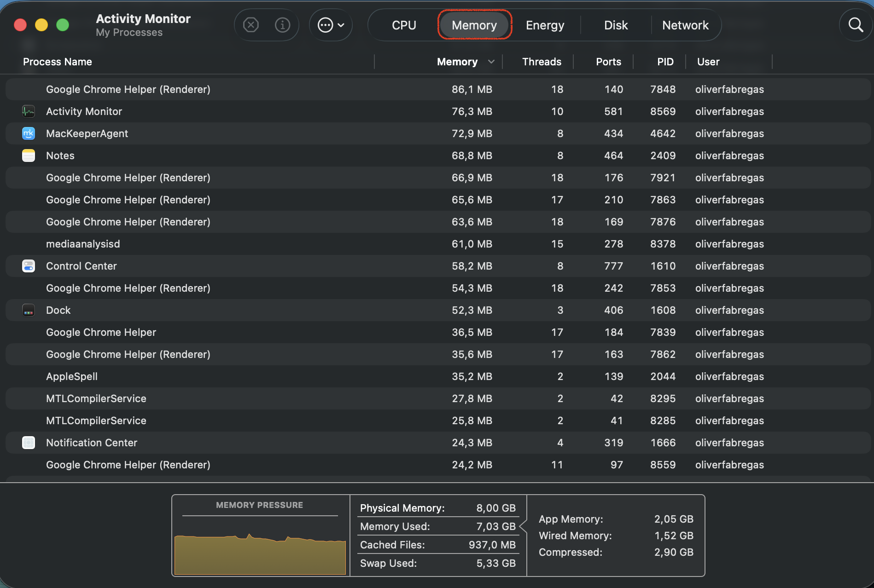Click the Activity Monitor process icon
874x588 pixels.
click(29, 111)
